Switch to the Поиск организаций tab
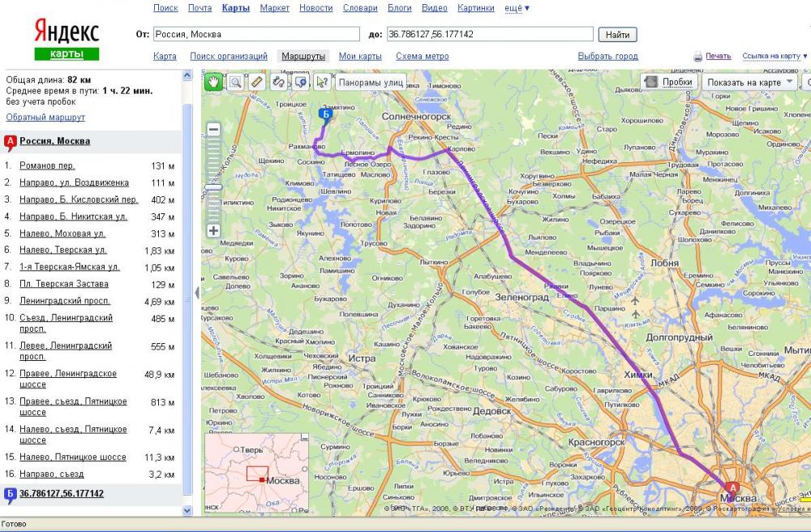The height and width of the screenshot is (532, 811). [229, 57]
